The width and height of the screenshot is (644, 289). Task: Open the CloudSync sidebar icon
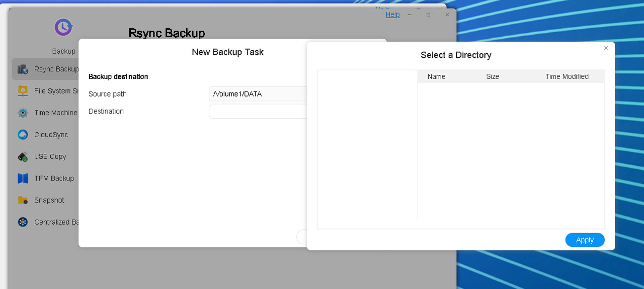[23, 135]
